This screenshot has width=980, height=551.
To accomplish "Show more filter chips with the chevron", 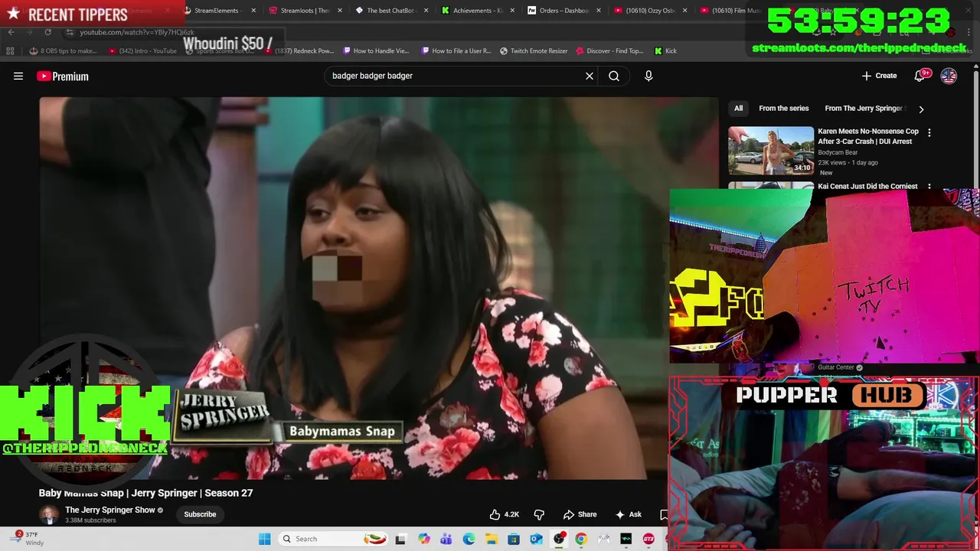I will tap(921, 109).
